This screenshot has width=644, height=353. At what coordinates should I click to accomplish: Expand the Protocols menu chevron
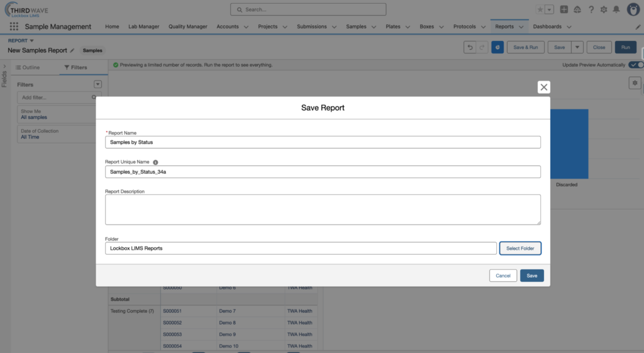coord(483,26)
